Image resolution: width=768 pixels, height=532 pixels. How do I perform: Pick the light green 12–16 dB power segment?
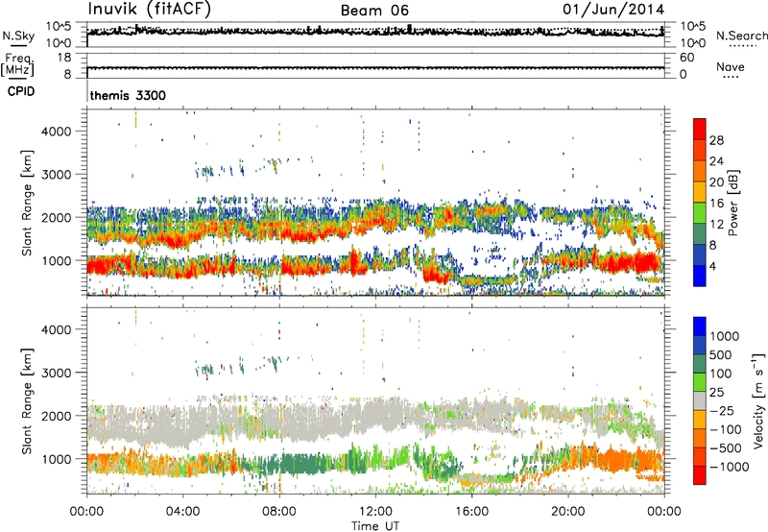point(700,213)
